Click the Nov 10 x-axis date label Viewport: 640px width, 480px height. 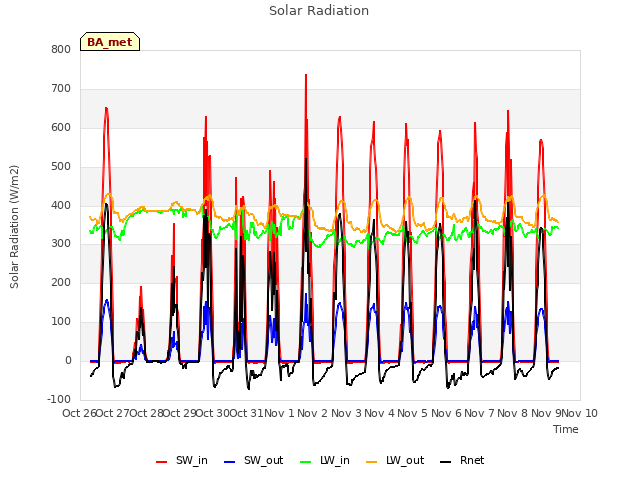coord(580,413)
